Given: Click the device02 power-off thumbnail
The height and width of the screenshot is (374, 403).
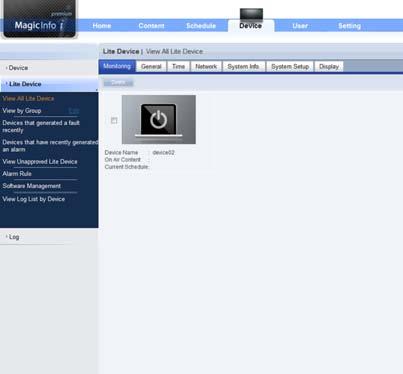Looking at the screenshot, I should 159,119.
